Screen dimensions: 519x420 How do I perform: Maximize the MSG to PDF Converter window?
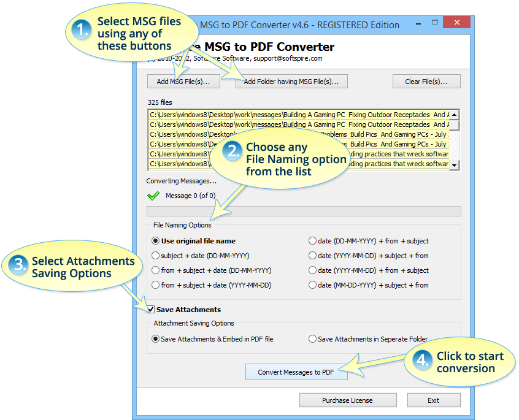435,23
